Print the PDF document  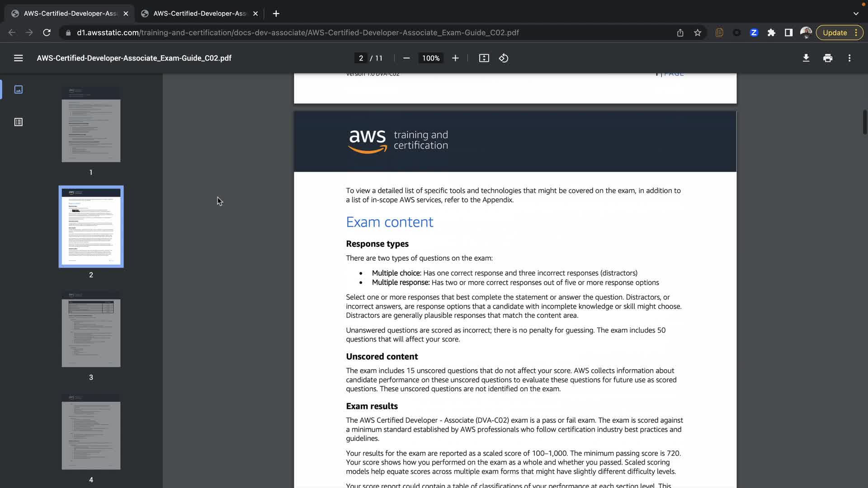tap(828, 58)
